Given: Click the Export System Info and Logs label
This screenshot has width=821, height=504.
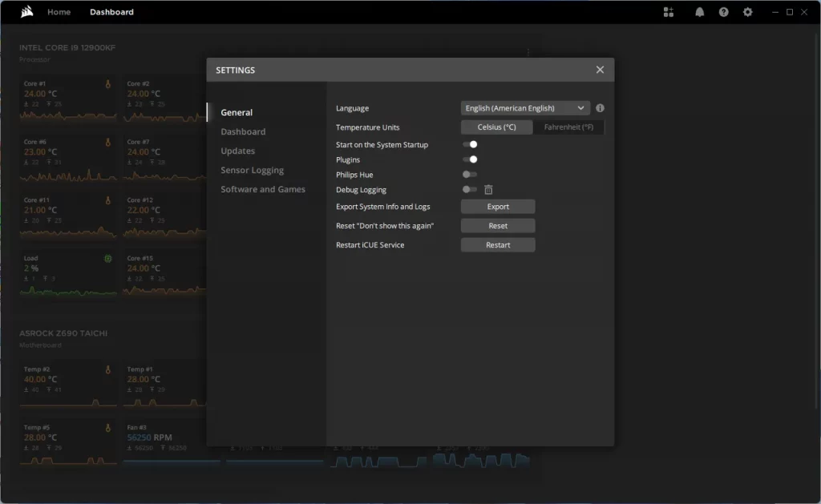Looking at the screenshot, I should point(382,207).
